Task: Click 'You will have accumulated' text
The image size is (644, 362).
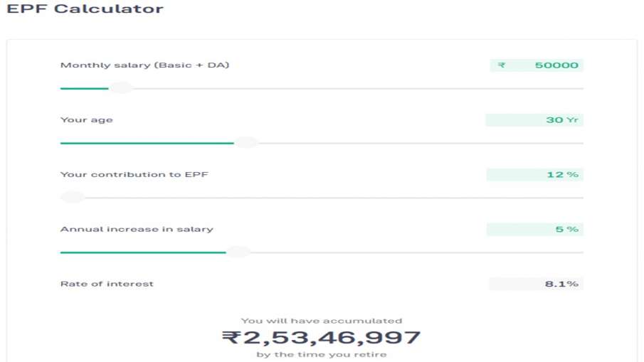Action: click(x=321, y=321)
